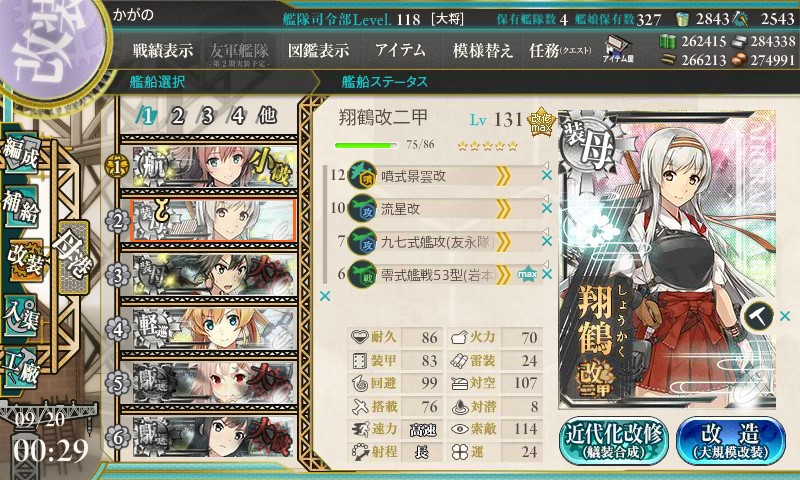Switch to fleet tab 2
Screen dimensions: 800x480
pos(177,116)
